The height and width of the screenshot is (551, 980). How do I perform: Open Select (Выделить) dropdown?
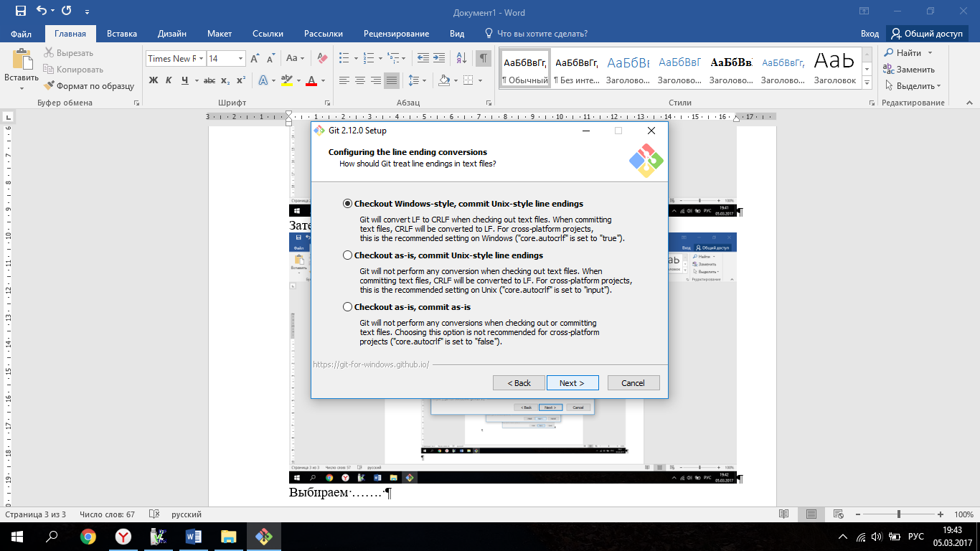pos(913,86)
